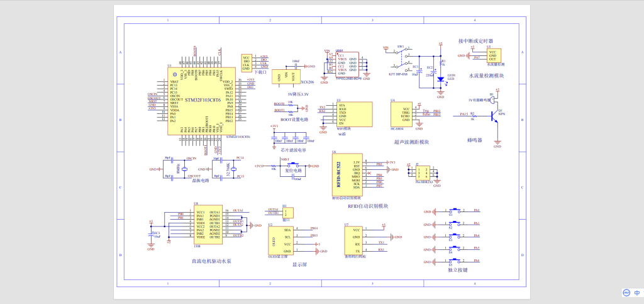Click the Chinese input method indicator
This screenshot has height=304, width=644.
pyautogui.click(x=637, y=293)
